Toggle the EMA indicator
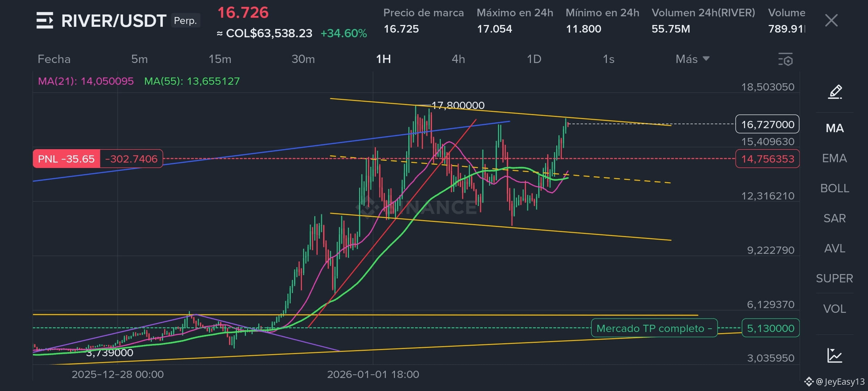 coord(835,158)
